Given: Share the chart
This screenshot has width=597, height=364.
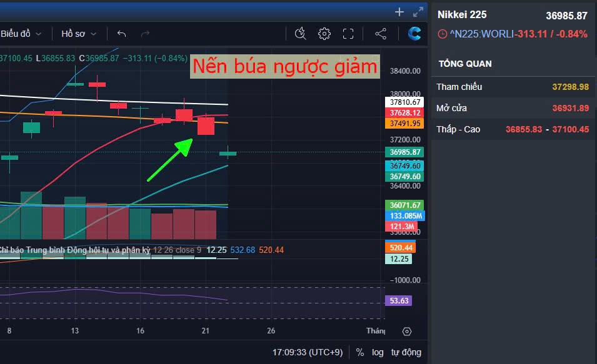Looking at the screenshot, I should pos(381,34).
